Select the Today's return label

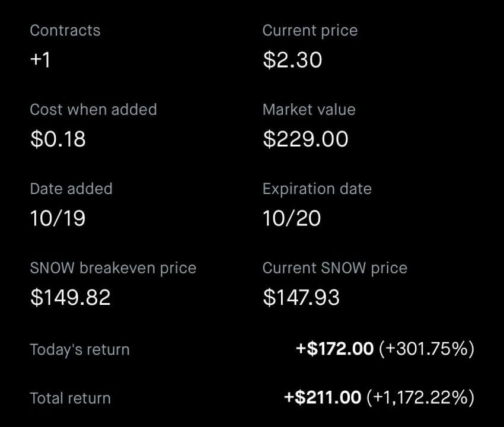coord(79,349)
